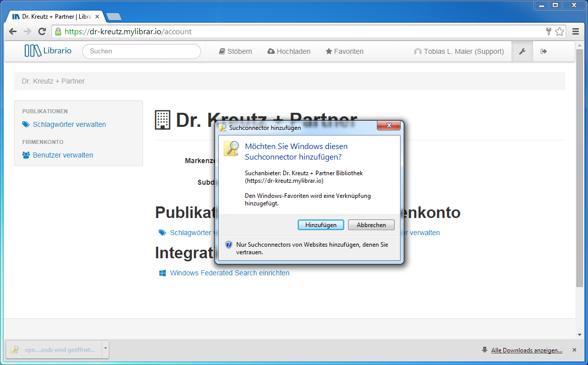588x365 pixels.
Task: Expand the download item options arrow
Action: [105, 349]
